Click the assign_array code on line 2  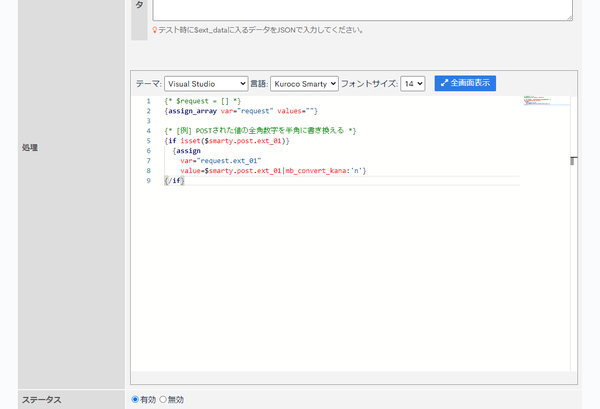coord(192,111)
